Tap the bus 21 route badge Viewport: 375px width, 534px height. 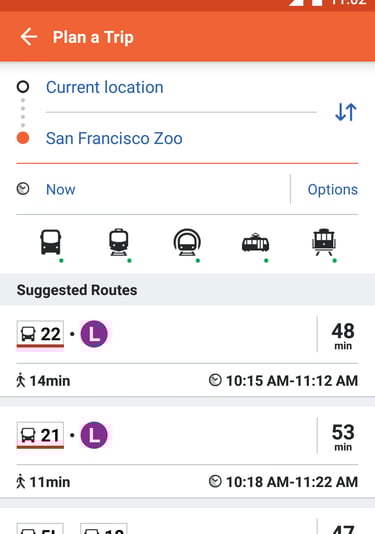pos(40,435)
